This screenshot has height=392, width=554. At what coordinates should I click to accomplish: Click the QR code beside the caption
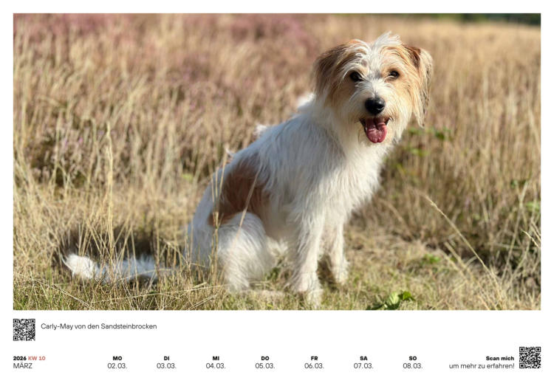[24, 330]
